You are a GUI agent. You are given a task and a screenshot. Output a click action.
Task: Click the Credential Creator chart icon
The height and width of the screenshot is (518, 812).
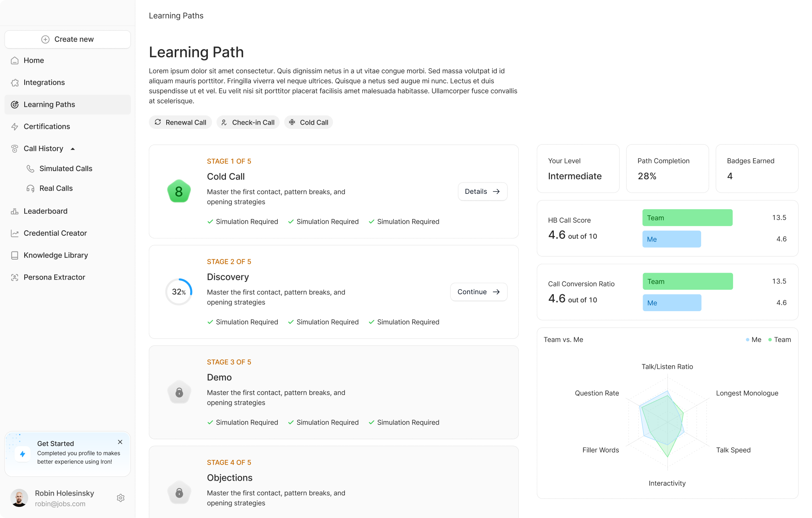coord(15,233)
